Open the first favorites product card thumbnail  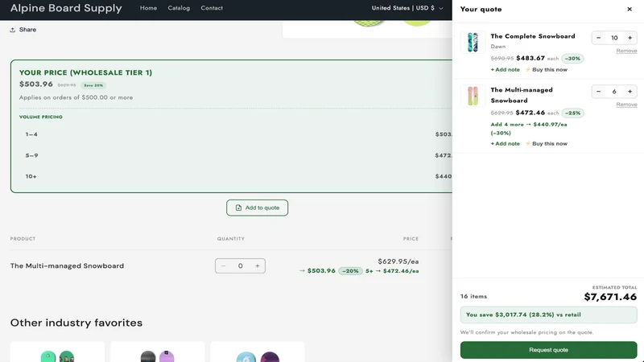pos(57,352)
